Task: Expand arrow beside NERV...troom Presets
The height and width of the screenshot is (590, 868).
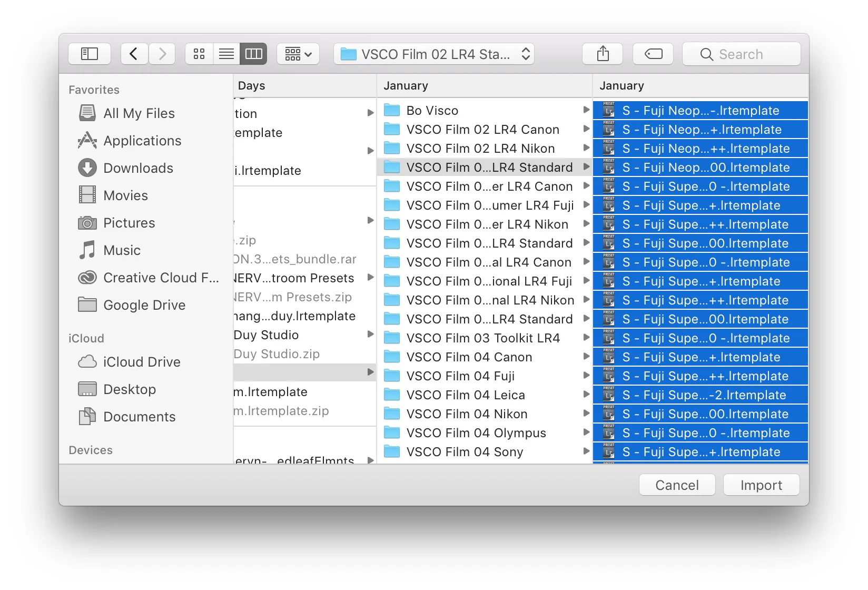Action: coord(370,278)
